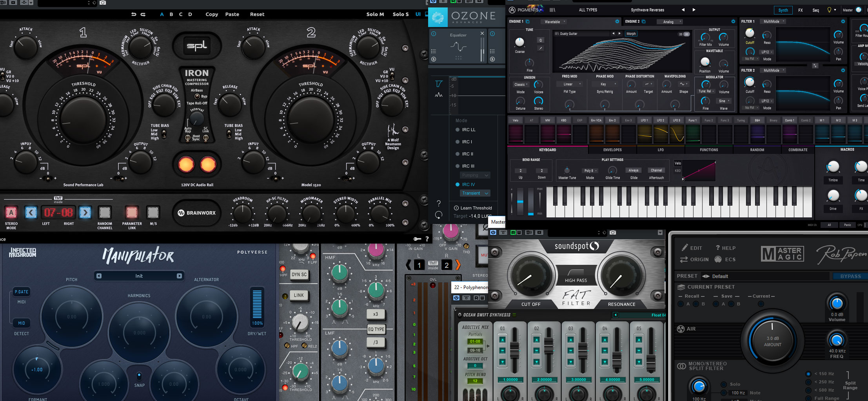
Task: Click the Parameter Link button in SPL Iron
Action: [132, 213]
